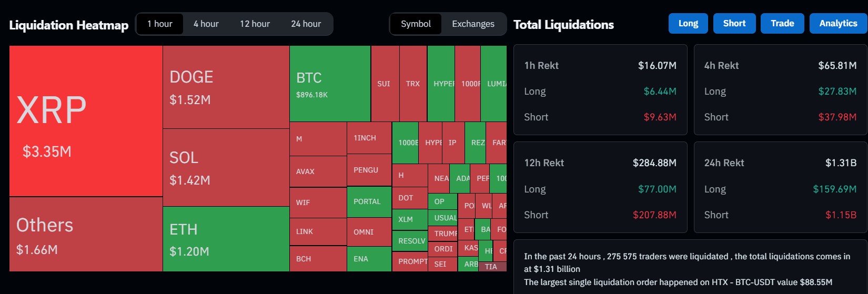The height and width of the screenshot is (294, 868).
Task: Click the Others $1.66M block
Action: (86, 235)
